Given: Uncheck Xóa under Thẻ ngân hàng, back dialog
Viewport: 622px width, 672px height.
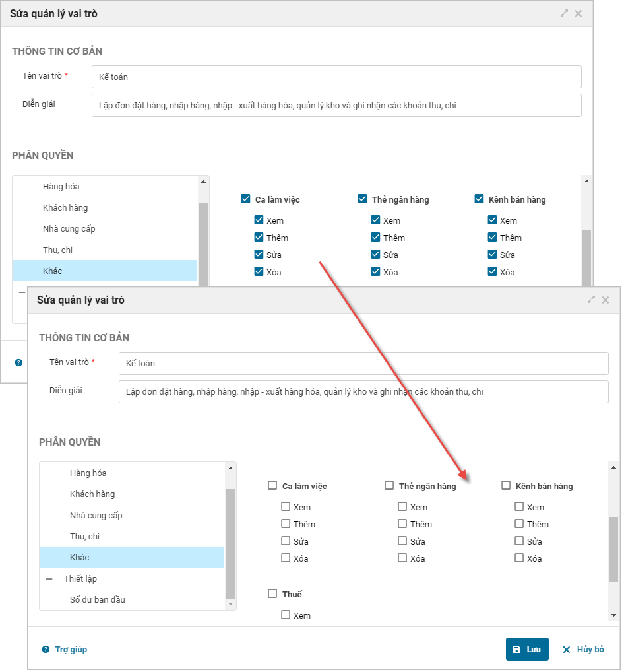Looking at the screenshot, I should point(376,271).
